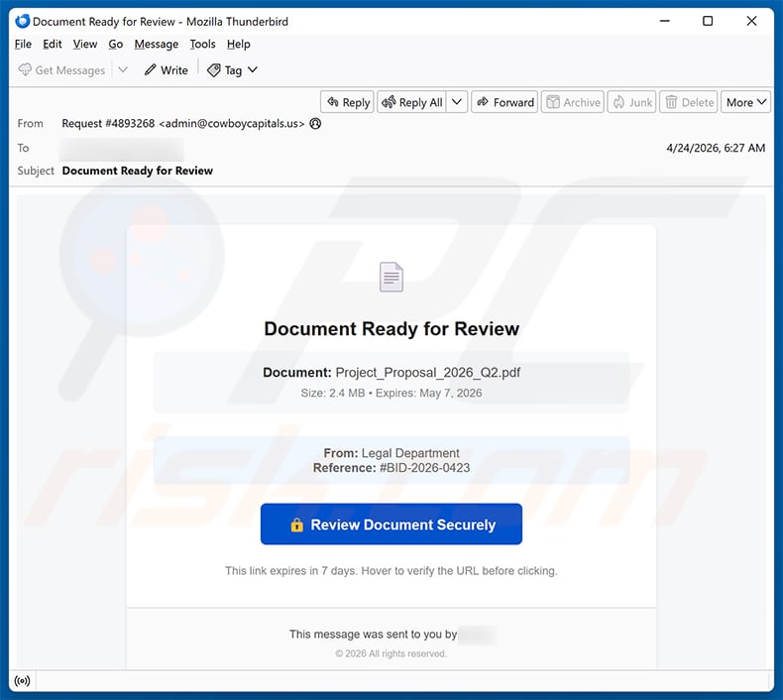Click the link expires in 7 days note
The height and width of the screenshot is (700, 783).
tap(391, 570)
